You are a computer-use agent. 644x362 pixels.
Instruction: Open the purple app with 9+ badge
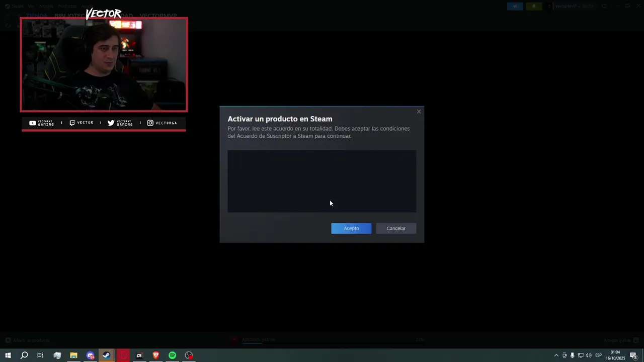tap(90, 355)
